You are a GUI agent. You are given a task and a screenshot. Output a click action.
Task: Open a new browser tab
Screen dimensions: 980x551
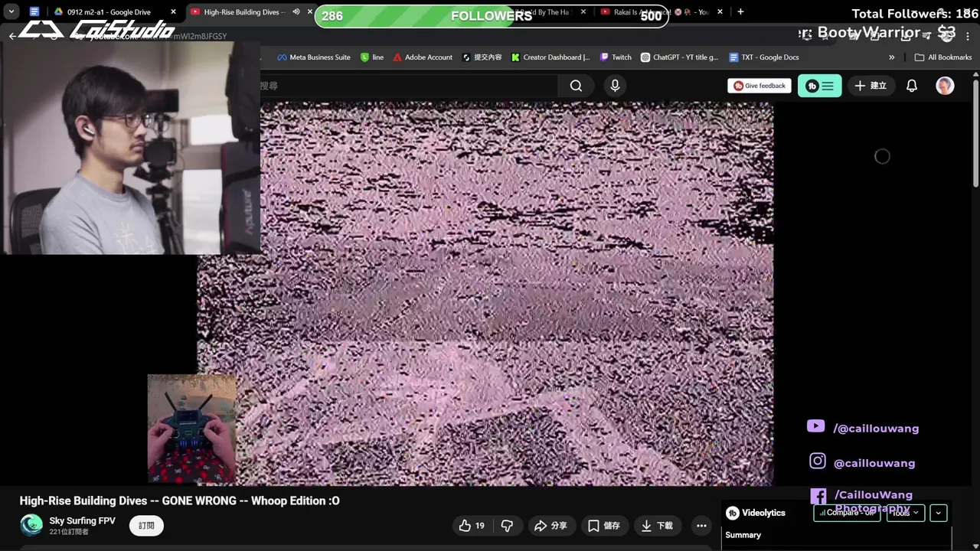click(740, 12)
